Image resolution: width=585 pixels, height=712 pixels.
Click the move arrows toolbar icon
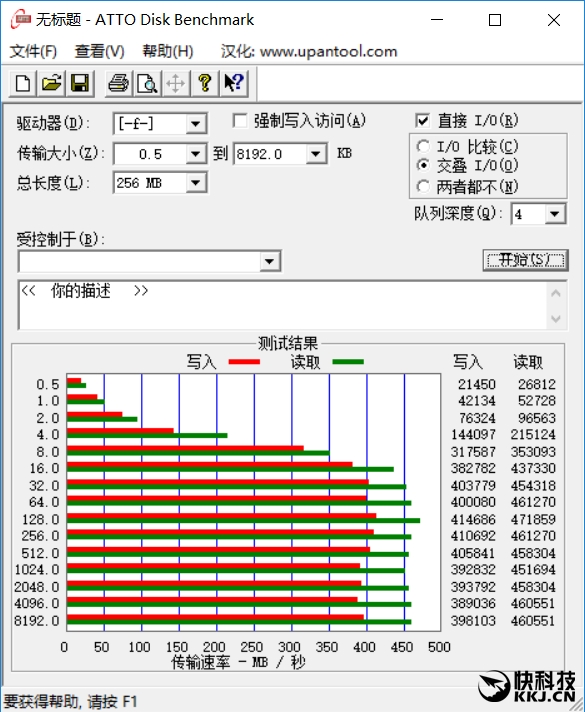[x=176, y=84]
